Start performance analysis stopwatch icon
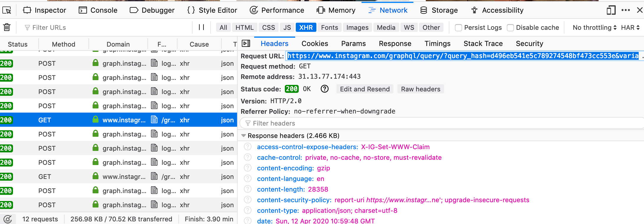 (8, 219)
